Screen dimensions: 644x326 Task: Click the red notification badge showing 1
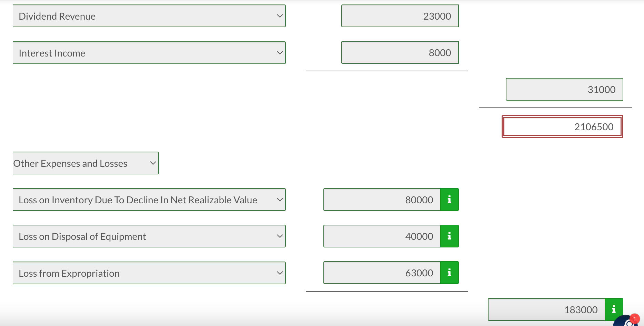click(634, 318)
